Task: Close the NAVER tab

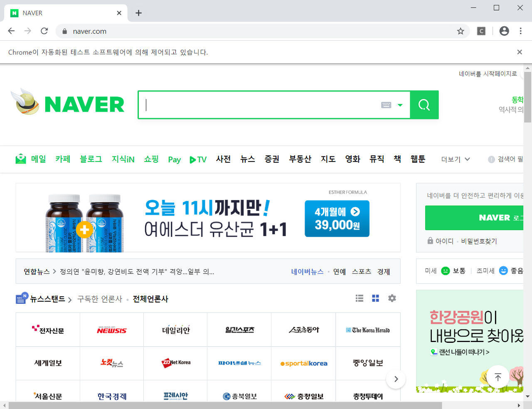Action: 119,13
